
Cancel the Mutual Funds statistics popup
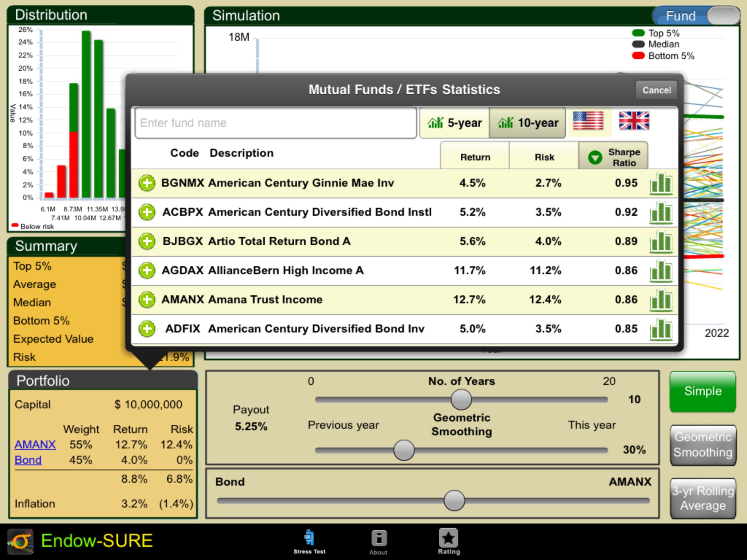click(x=657, y=90)
